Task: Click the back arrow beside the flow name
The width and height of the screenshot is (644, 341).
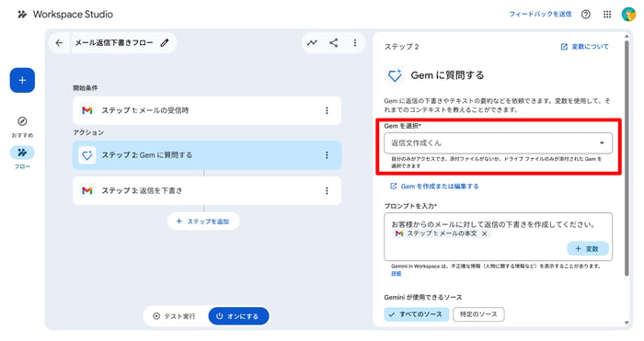Action: (59, 42)
